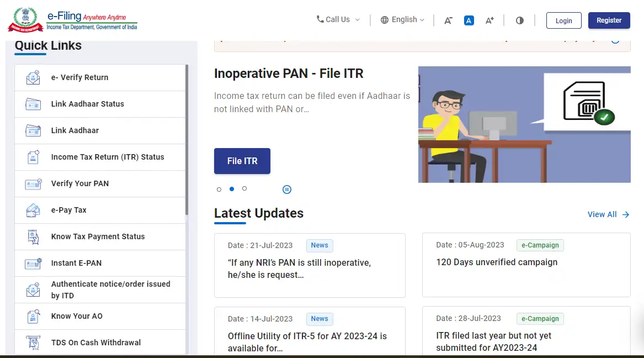Viewport: 644px width, 358px height.
Task: Select Know Tax Payment Status quick link
Action: (x=97, y=236)
